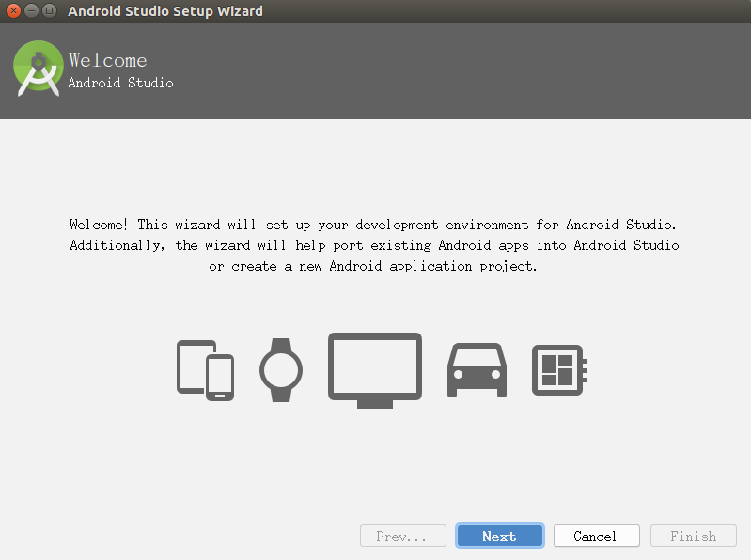
Task: Close the Setup Wizard window
Action: 13,10
